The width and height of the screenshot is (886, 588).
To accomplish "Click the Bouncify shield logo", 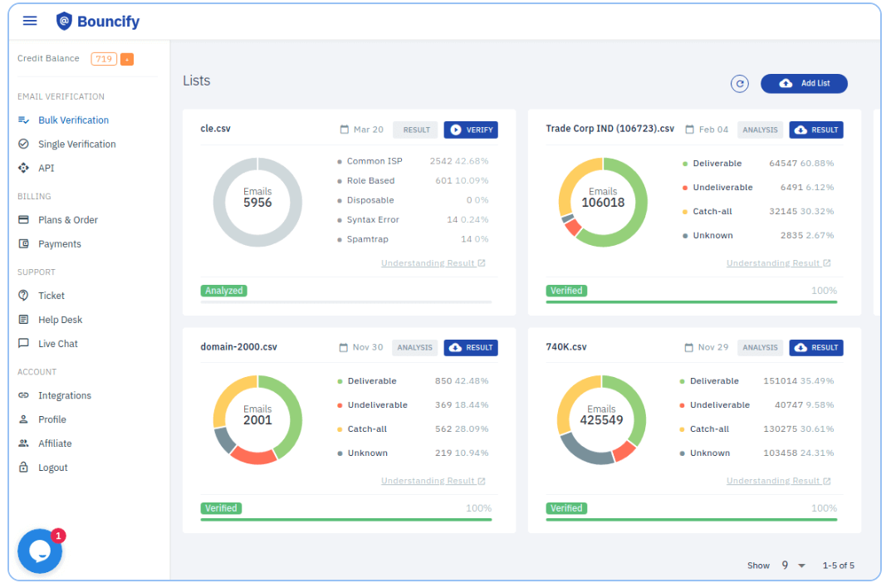I will 64,21.
